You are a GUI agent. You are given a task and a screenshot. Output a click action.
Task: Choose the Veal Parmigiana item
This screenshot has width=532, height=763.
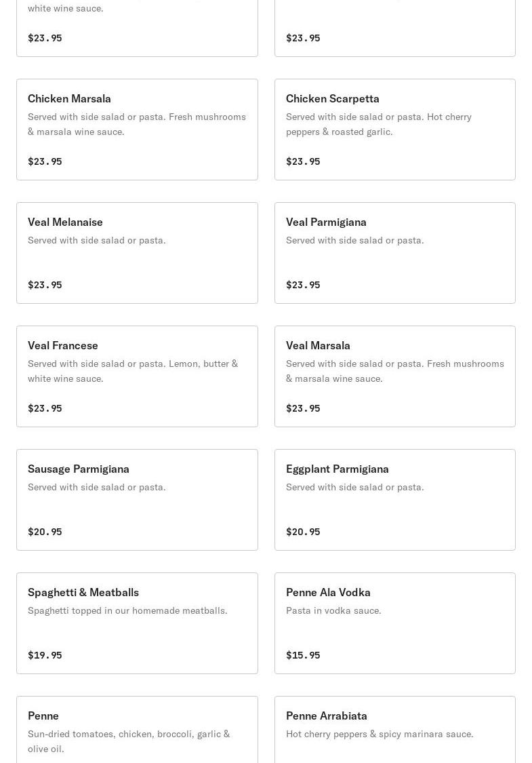pos(394,253)
